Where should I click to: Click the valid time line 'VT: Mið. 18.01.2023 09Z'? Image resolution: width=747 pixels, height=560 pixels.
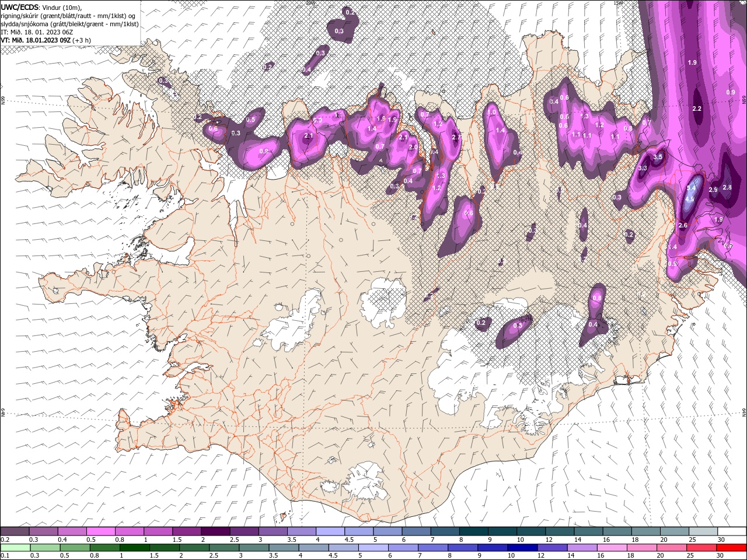click(x=36, y=40)
